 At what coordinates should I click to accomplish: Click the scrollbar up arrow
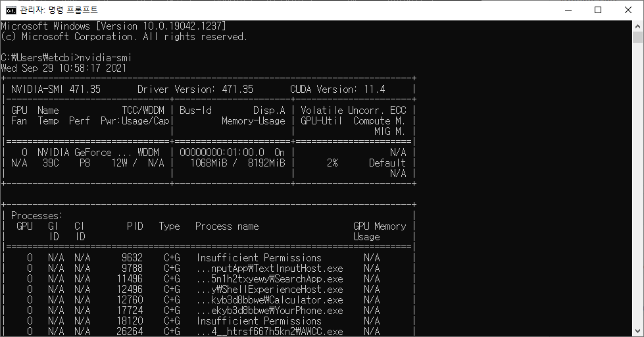tap(637, 26)
